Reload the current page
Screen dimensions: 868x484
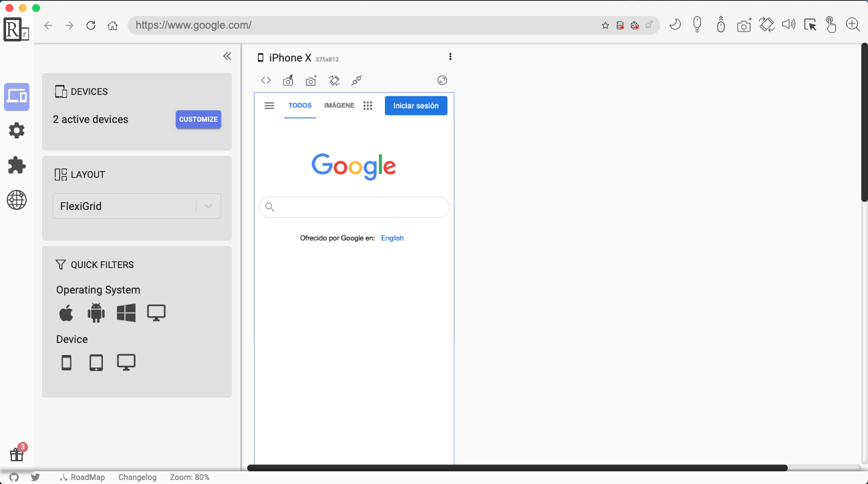coord(91,25)
